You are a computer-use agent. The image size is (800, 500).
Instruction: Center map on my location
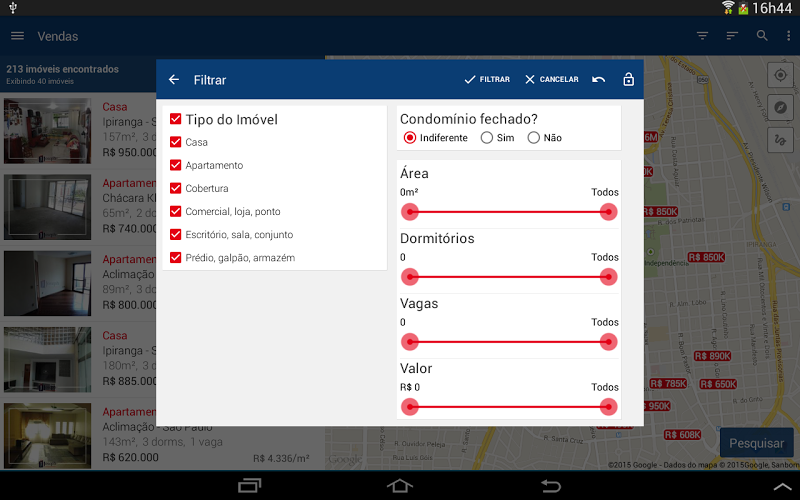780,76
